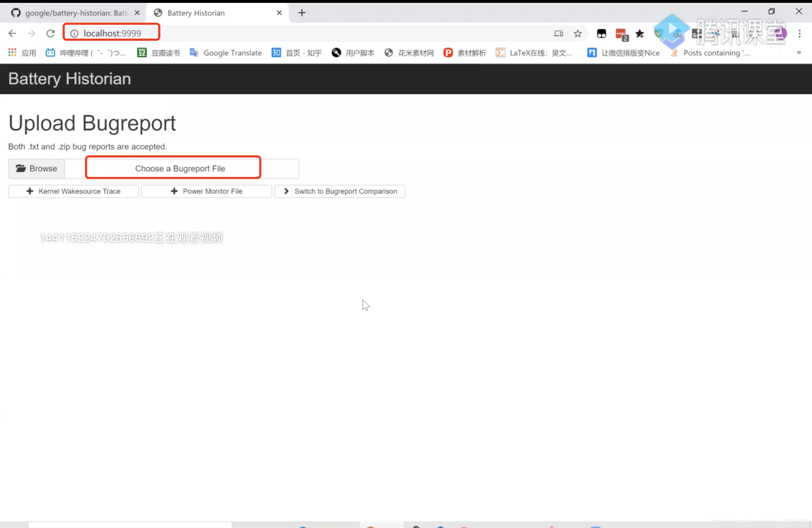Screen dimensions: 812x528
Task: Bookmark this page with star icon
Action: (x=578, y=34)
